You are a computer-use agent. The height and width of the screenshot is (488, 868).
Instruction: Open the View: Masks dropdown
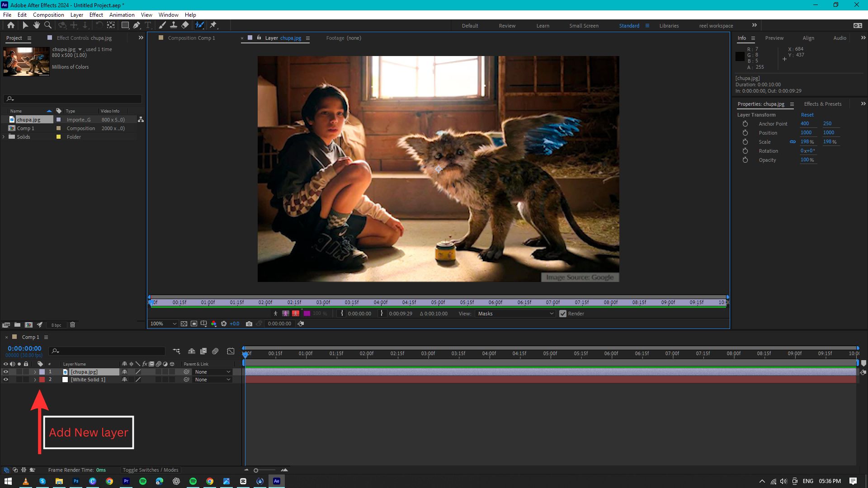tap(515, 313)
